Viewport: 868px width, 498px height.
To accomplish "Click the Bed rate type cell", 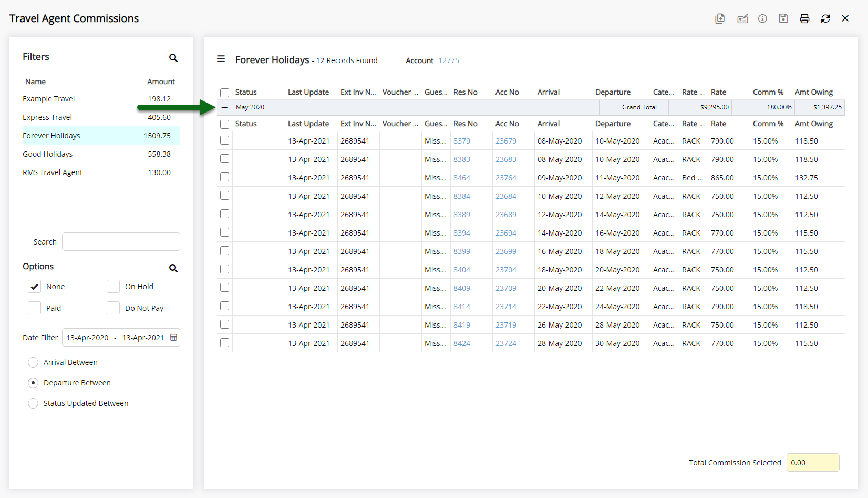I will click(x=693, y=178).
